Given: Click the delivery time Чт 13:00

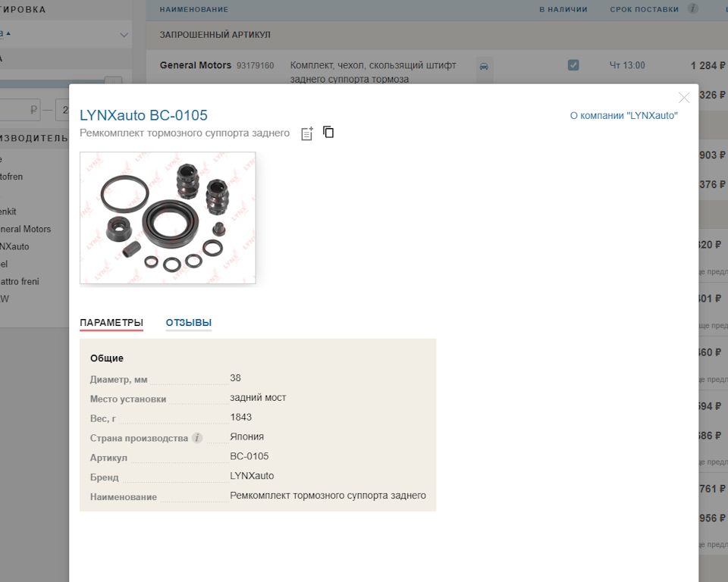Looking at the screenshot, I should click(627, 65).
